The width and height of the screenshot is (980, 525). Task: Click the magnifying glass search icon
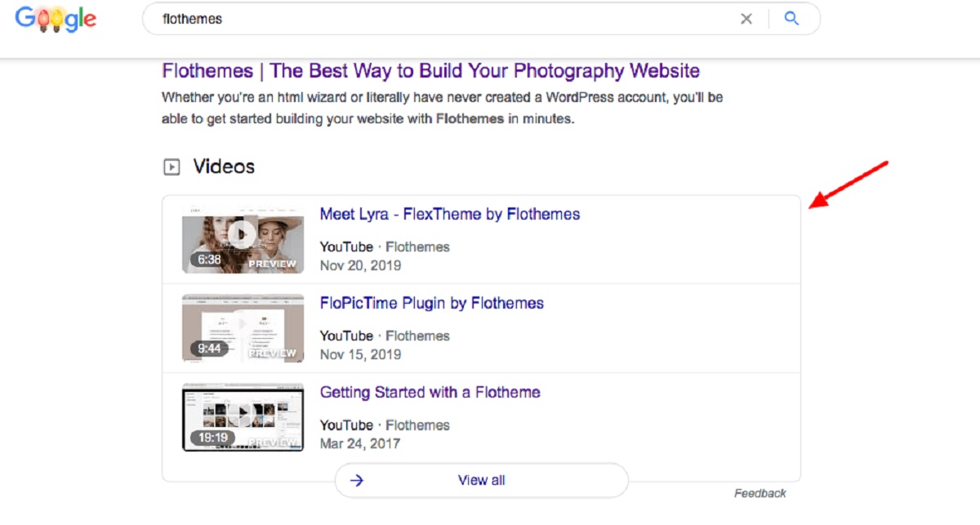point(791,18)
